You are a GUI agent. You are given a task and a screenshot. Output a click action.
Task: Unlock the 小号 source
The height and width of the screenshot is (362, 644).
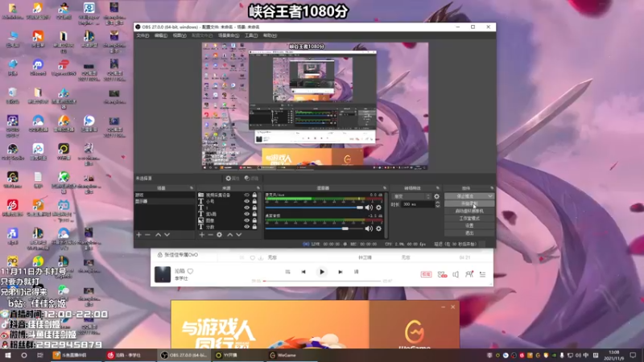coord(254,202)
